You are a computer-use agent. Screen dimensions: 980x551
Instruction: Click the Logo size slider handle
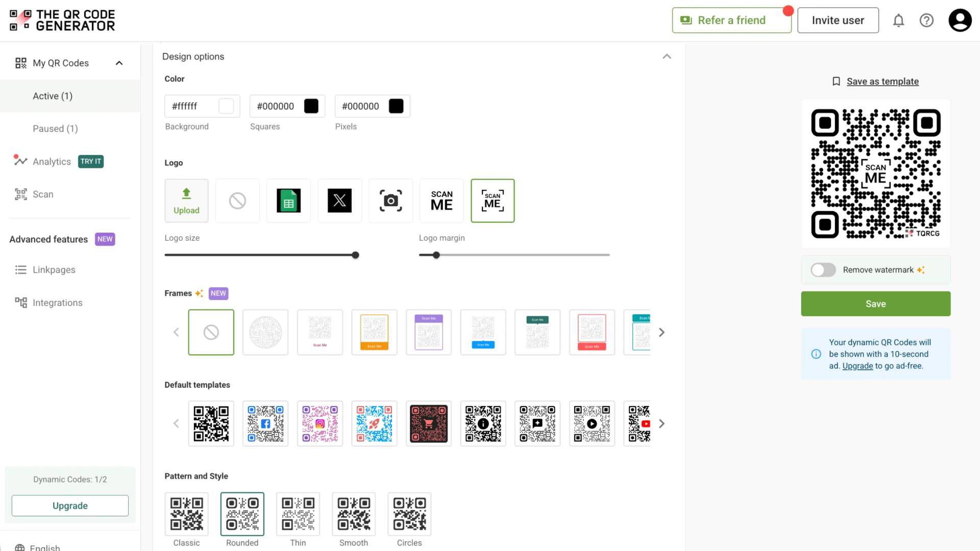point(355,255)
